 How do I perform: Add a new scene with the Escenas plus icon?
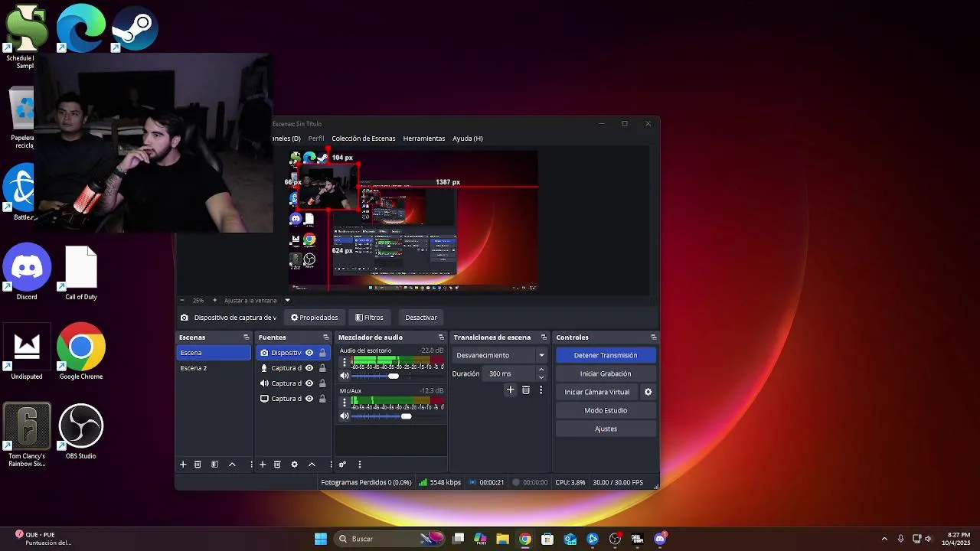(x=183, y=465)
